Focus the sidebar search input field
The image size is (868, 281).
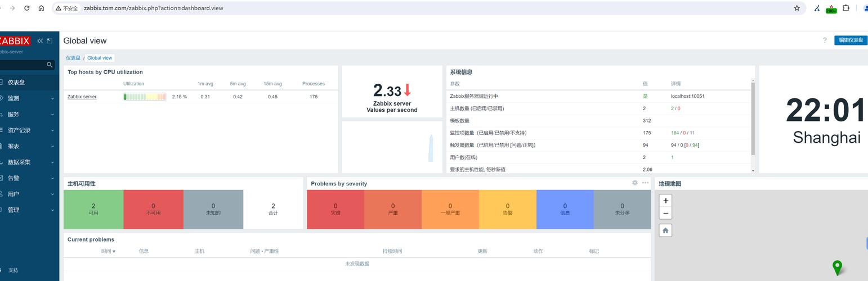coord(23,65)
